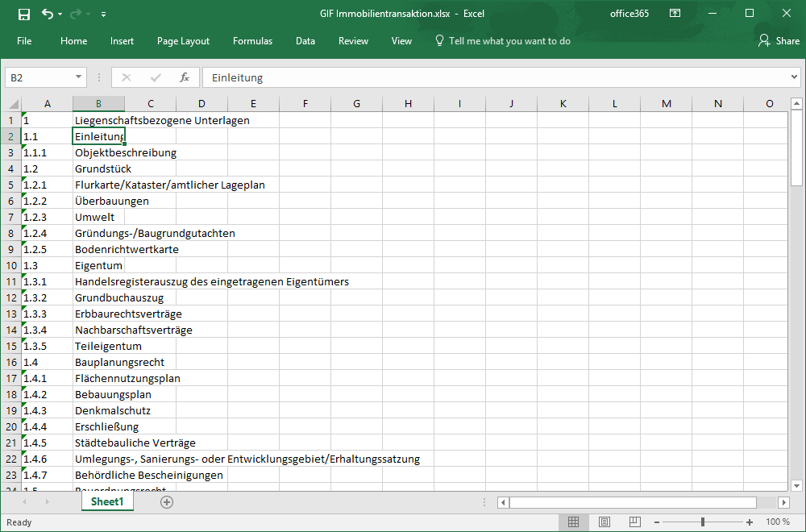
Task: Open the Review tab
Action: (353, 41)
